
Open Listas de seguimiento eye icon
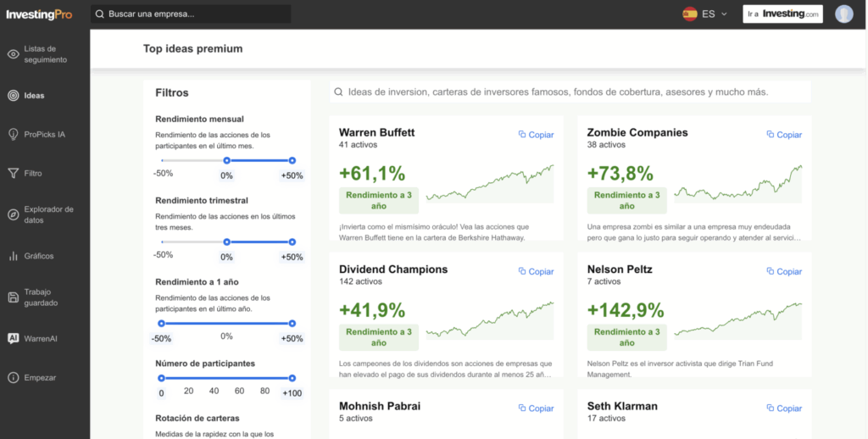13,54
